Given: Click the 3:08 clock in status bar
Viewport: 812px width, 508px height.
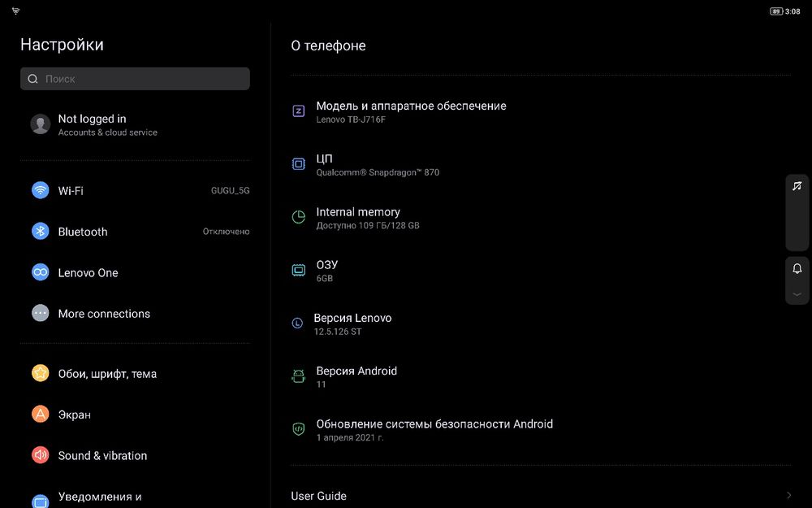Looking at the screenshot, I should click(793, 11).
